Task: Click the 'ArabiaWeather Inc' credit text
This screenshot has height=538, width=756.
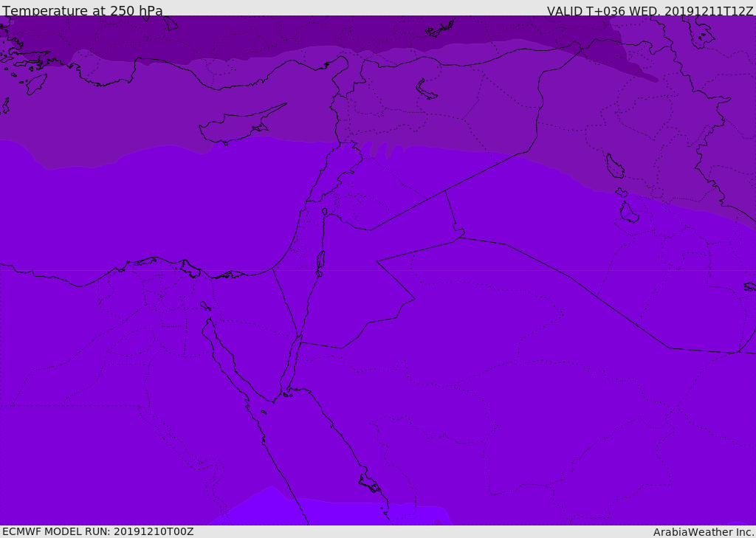Action: pyautogui.click(x=703, y=532)
